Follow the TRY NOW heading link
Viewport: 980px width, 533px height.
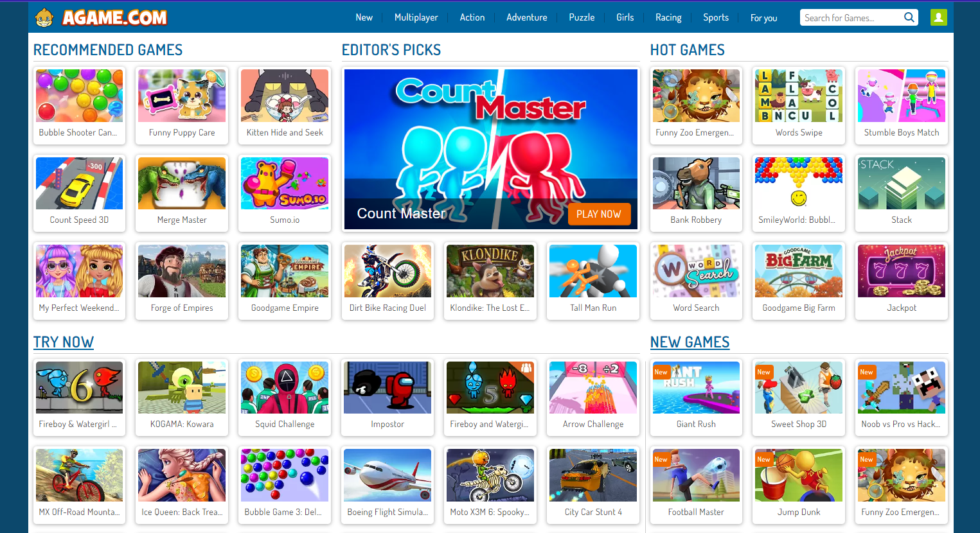click(64, 342)
